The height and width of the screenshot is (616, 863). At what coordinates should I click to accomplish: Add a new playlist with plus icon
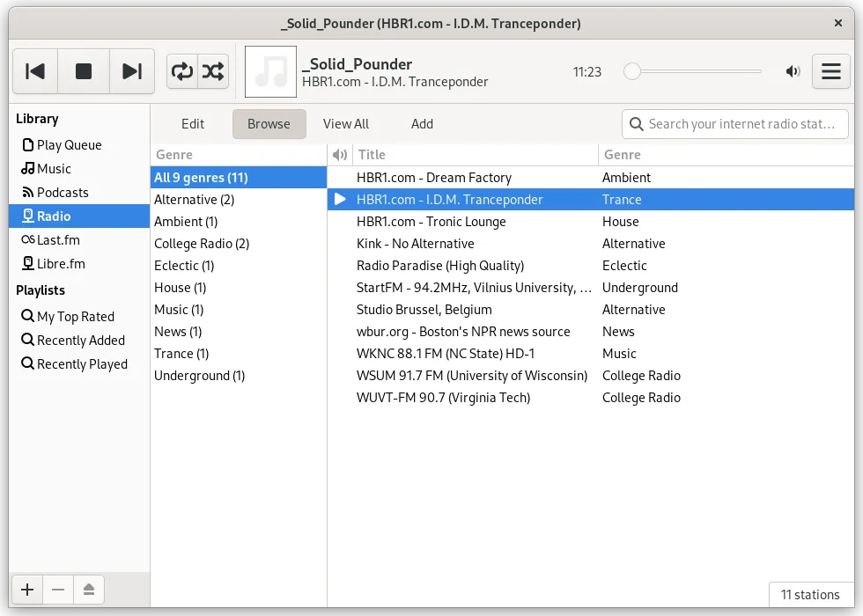click(27, 590)
